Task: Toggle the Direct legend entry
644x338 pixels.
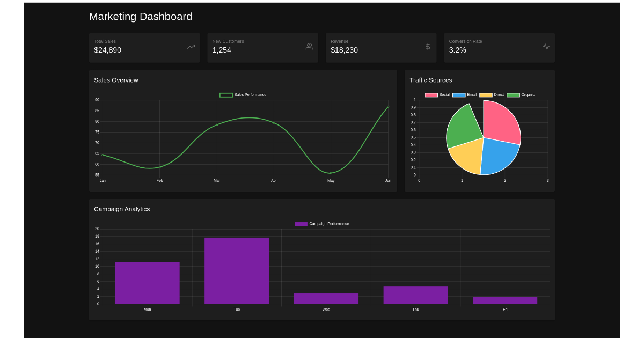Action: [492, 95]
